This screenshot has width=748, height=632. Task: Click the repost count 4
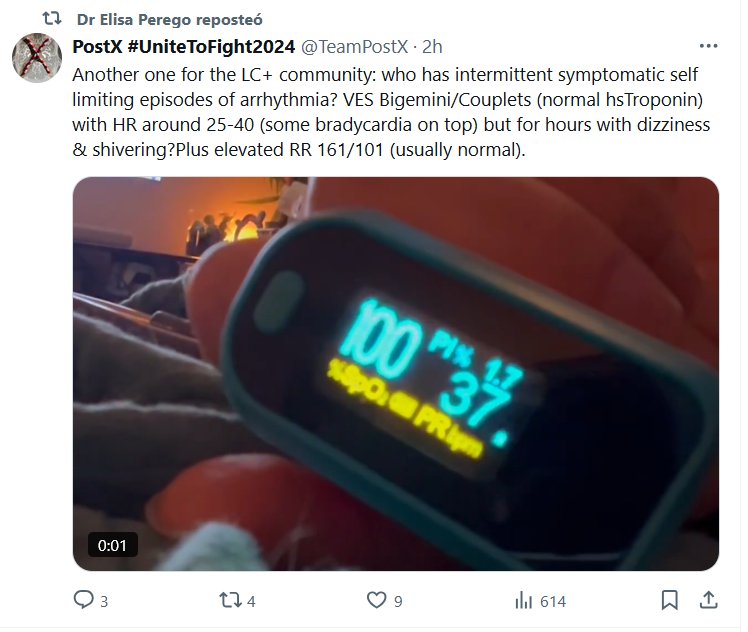251,601
